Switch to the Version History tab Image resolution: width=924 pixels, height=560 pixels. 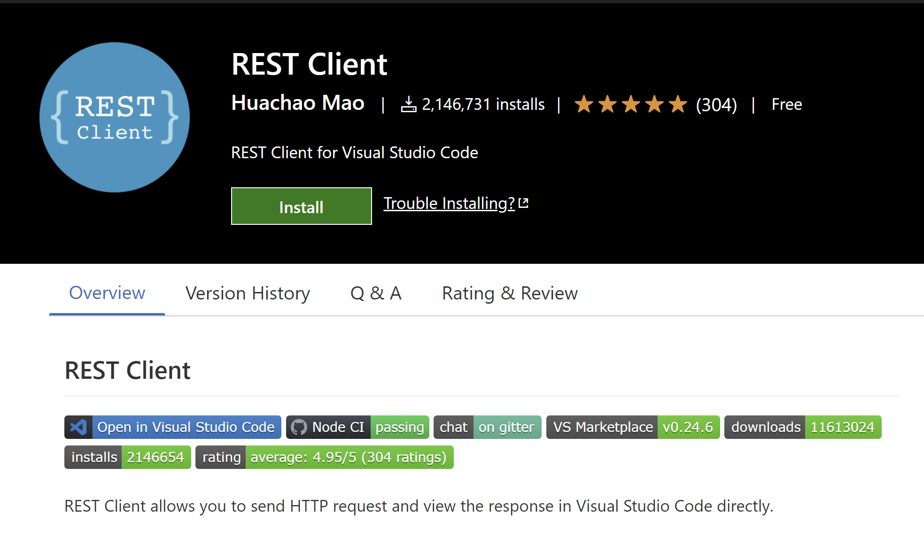tap(248, 293)
